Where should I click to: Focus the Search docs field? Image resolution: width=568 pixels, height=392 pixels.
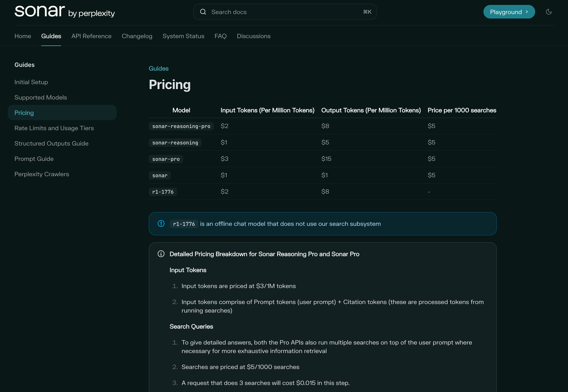pos(285,12)
